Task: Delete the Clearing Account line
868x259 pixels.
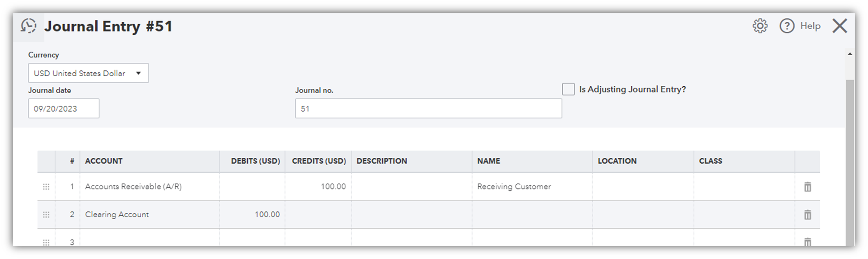Action: pyautogui.click(x=807, y=215)
